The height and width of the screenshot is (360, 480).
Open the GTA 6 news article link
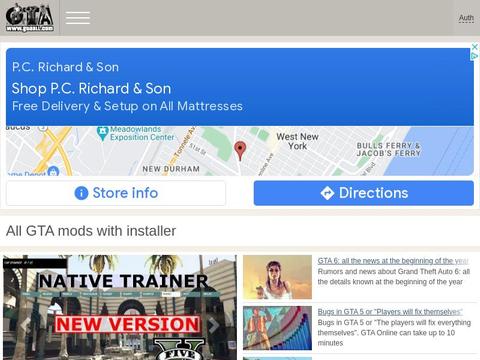pos(393,261)
